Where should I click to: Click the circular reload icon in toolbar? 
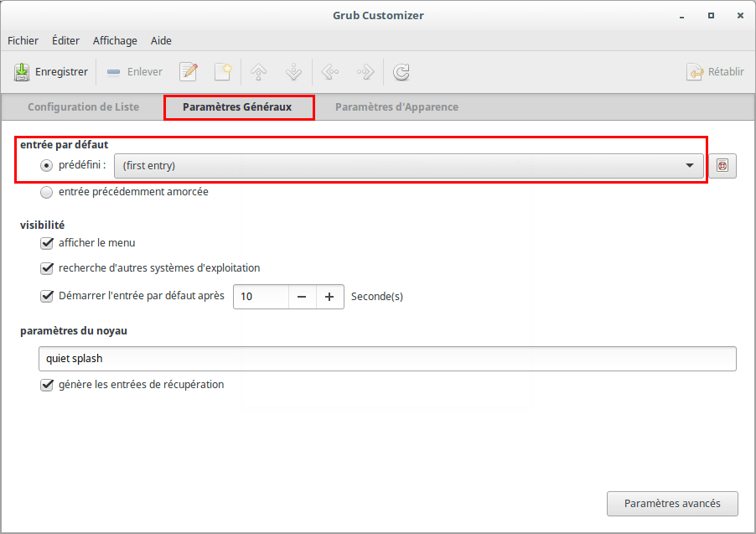(x=401, y=72)
